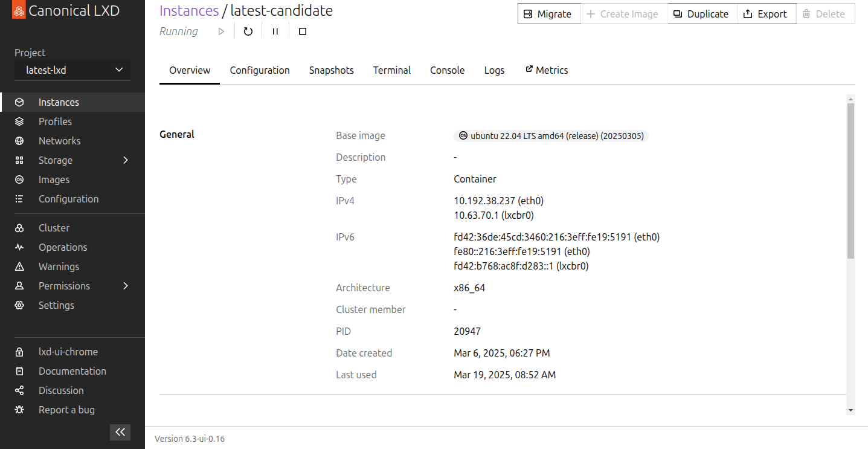Stop the running instance
Viewport: 868px width, 449px height.
302,31
